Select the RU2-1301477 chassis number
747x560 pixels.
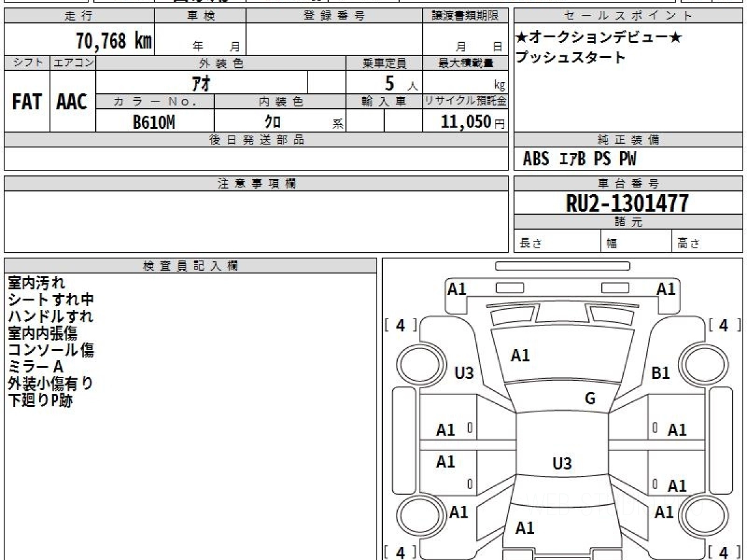tap(627, 203)
